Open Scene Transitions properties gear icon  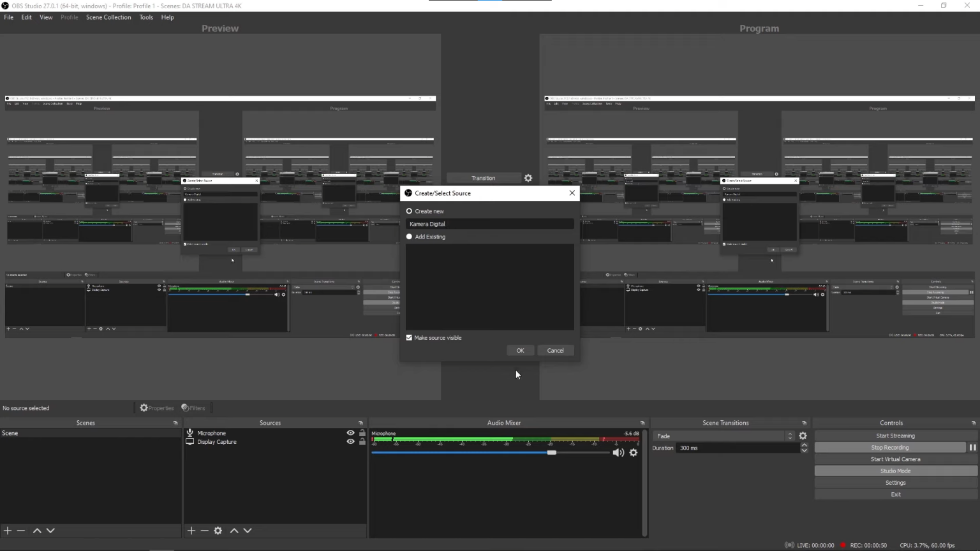tap(803, 436)
